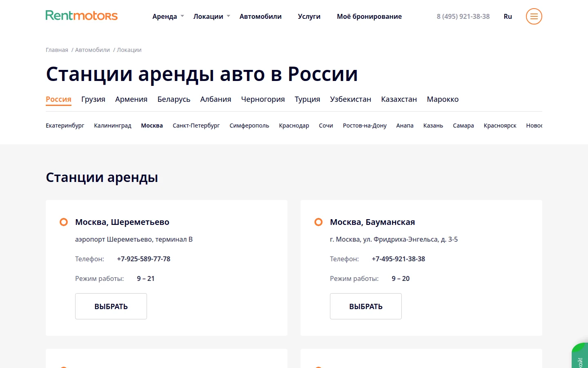Select the Москва city filter
This screenshot has width=588, height=368.
[x=152, y=126]
